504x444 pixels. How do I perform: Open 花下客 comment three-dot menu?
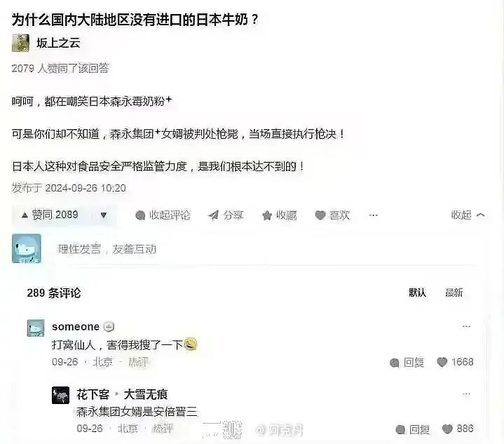tap(466, 394)
